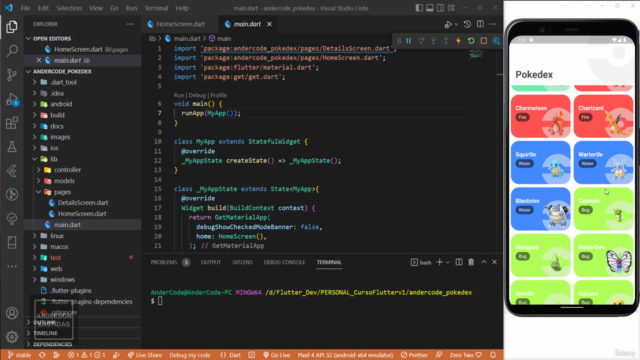The width and height of the screenshot is (640, 360).
Task: Stop the debug session red square
Action: pyautogui.click(x=484, y=41)
